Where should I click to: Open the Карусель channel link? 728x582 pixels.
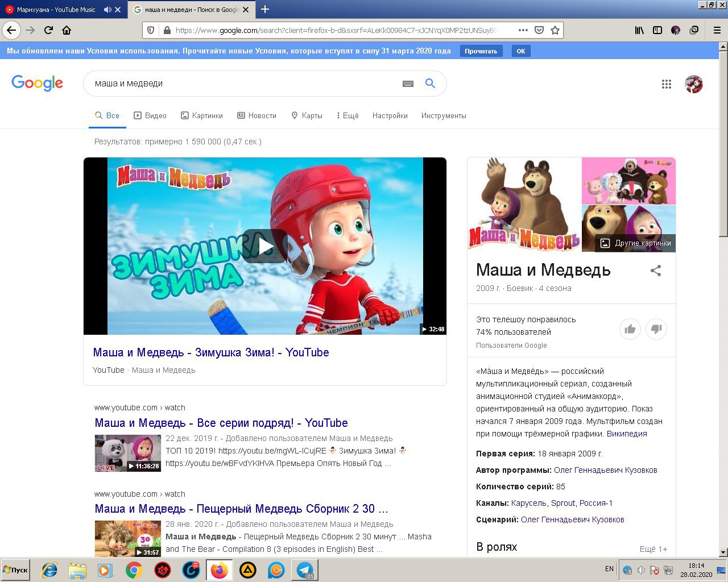pos(528,503)
